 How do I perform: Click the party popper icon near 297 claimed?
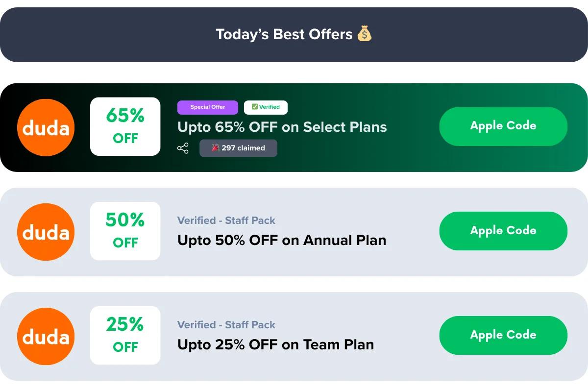215,147
